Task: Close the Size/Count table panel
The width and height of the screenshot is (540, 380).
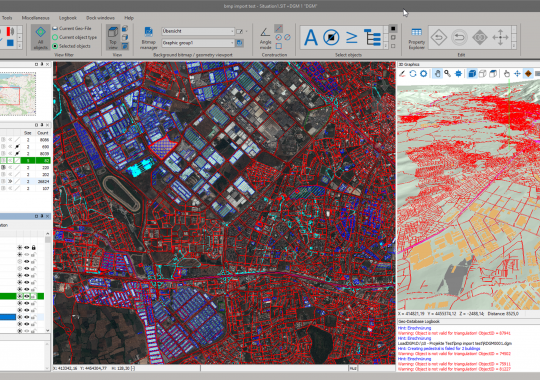Action: click(x=48, y=125)
